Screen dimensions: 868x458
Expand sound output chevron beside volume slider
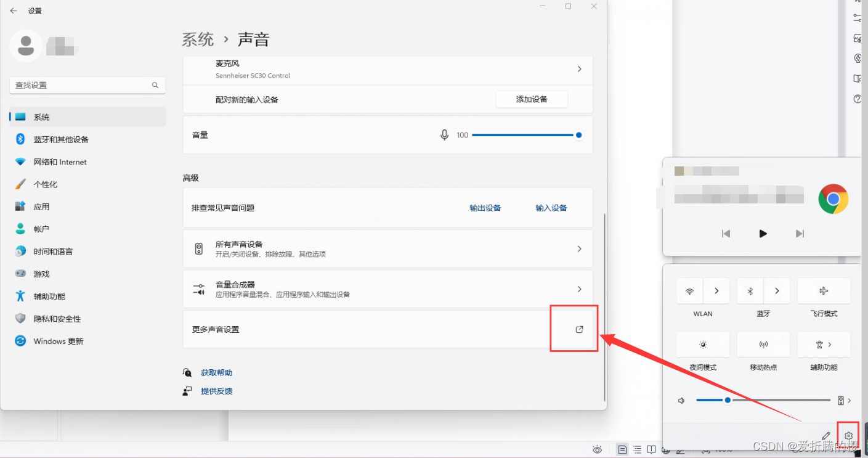pos(850,401)
